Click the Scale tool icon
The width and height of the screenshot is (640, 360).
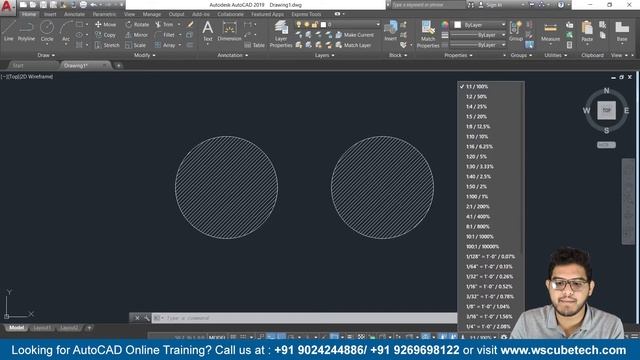(129, 45)
